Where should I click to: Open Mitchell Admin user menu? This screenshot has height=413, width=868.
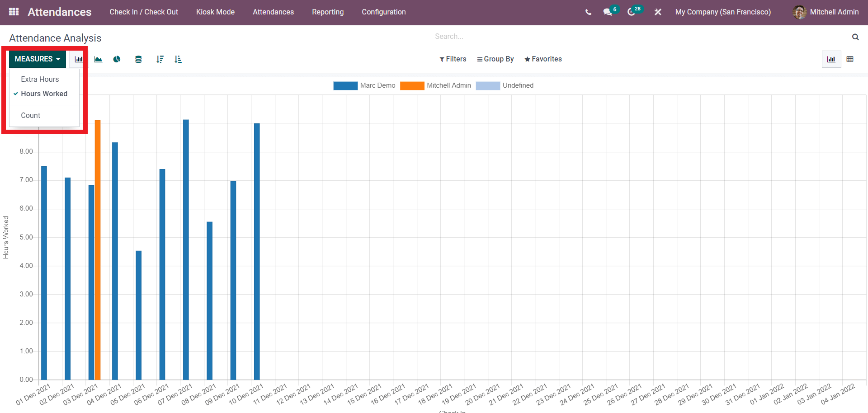[826, 12]
